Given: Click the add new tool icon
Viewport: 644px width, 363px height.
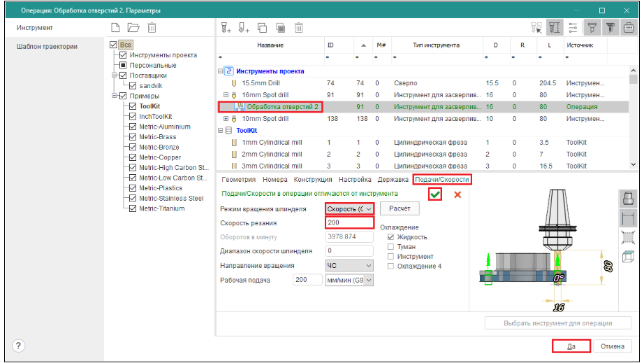Looking at the screenshot, I should click(x=226, y=27).
